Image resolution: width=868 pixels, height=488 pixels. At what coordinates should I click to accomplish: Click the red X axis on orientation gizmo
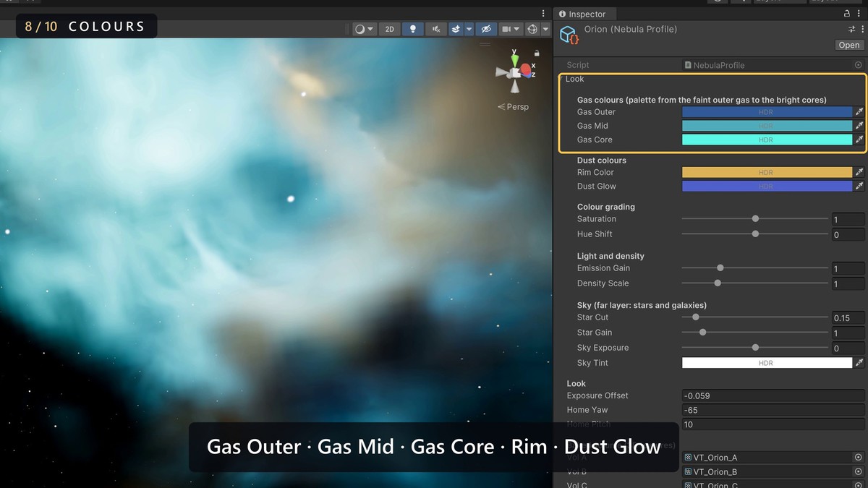point(525,69)
